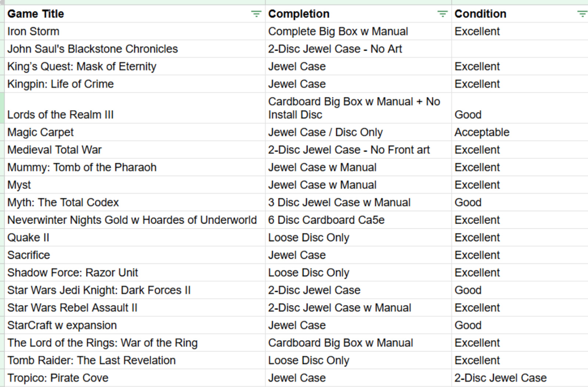Select the Iron Storm cell
The height and width of the screenshot is (387, 588).
coord(135,31)
